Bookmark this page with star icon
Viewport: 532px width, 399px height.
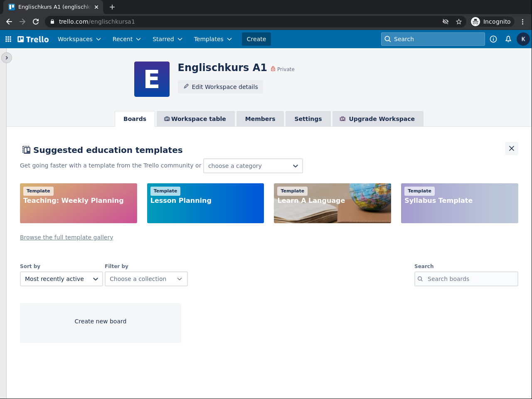point(459,22)
